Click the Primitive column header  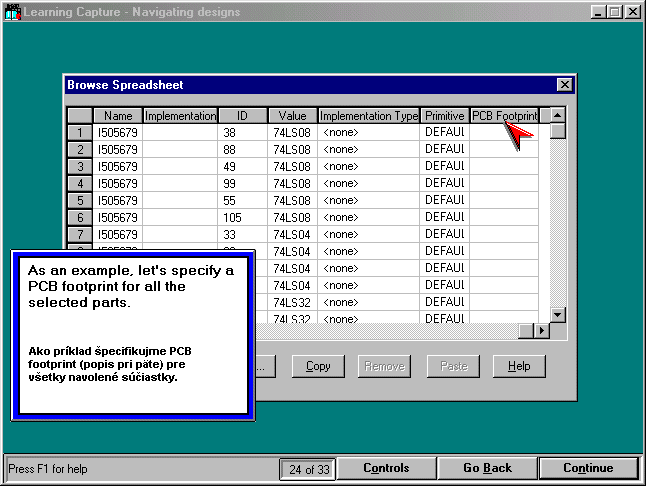444,116
